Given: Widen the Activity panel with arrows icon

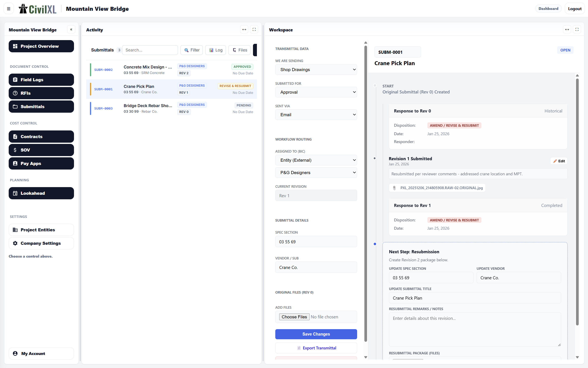Looking at the screenshot, I should tap(244, 29).
